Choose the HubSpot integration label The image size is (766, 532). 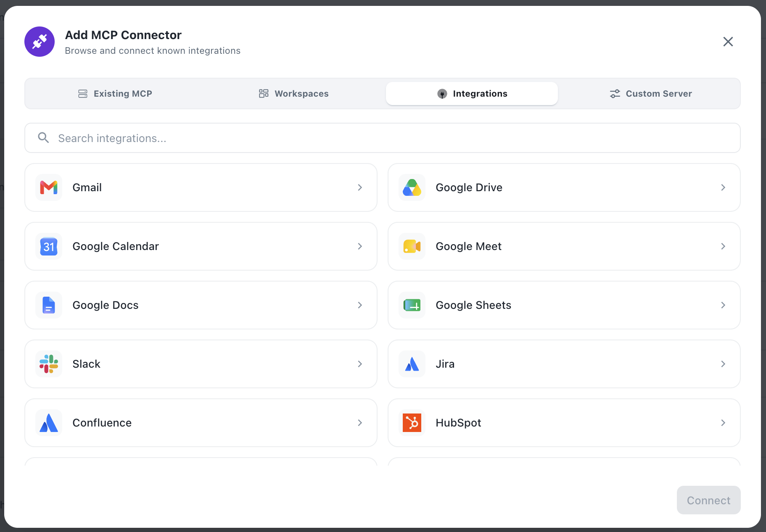click(x=458, y=423)
